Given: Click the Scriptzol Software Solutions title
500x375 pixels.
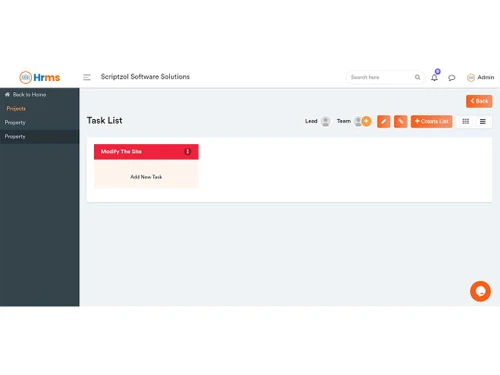Looking at the screenshot, I should coord(145,77).
